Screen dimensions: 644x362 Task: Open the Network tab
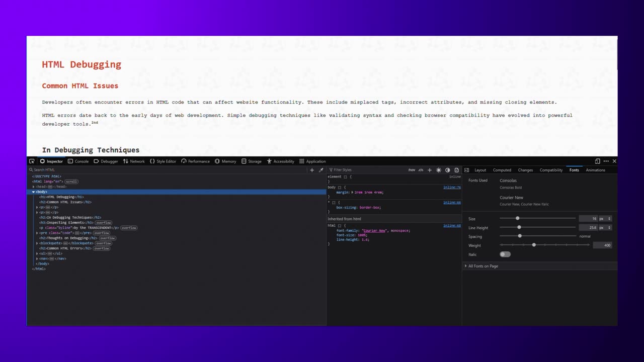(x=134, y=161)
